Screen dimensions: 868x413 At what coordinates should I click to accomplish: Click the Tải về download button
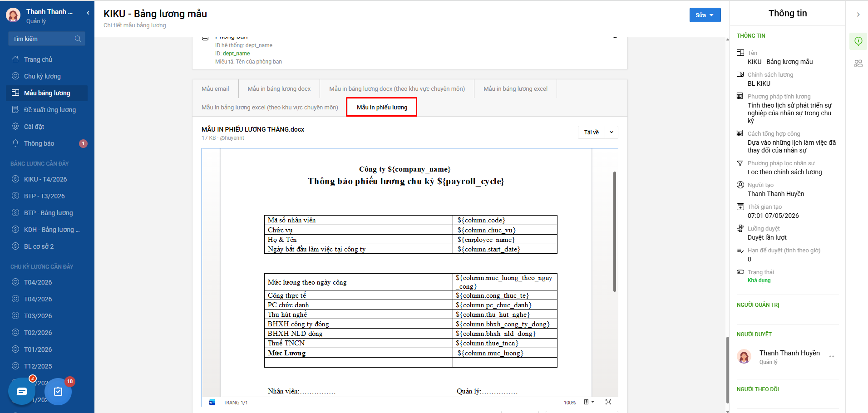point(592,133)
